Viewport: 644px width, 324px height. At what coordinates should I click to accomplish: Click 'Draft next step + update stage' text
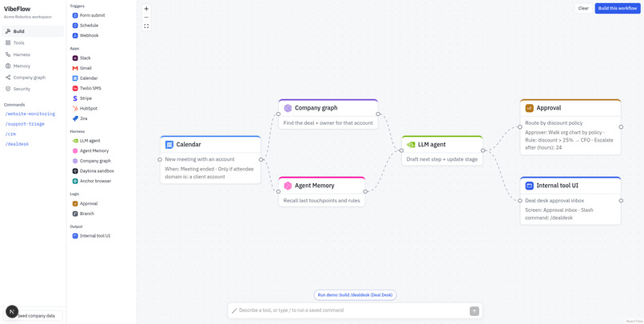click(442, 159)
